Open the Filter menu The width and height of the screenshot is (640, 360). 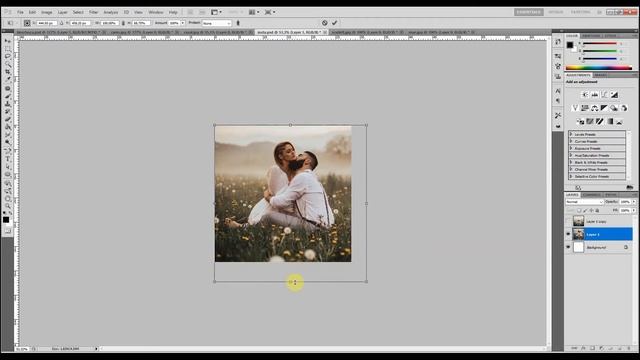pyautogui.click(x=93, y=12)
